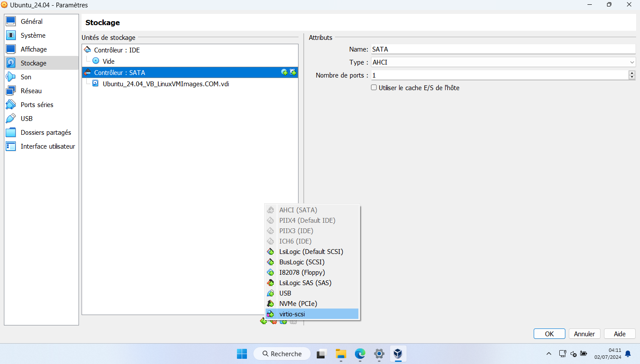Screen dimensions: 640x364
Task: Open the Windows Start menu
Action: click(x=242, y=354)
